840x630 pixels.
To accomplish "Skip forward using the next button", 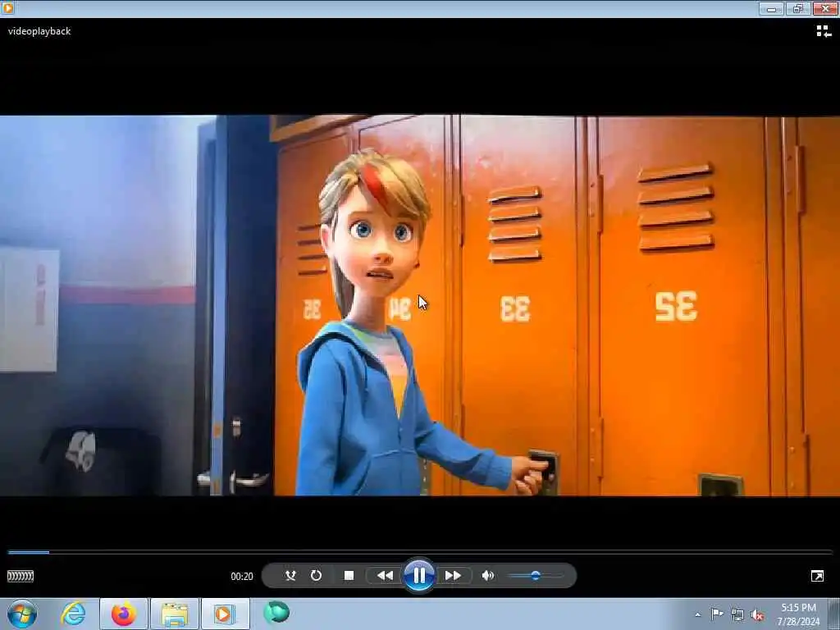I will click(x=453, y=575).
